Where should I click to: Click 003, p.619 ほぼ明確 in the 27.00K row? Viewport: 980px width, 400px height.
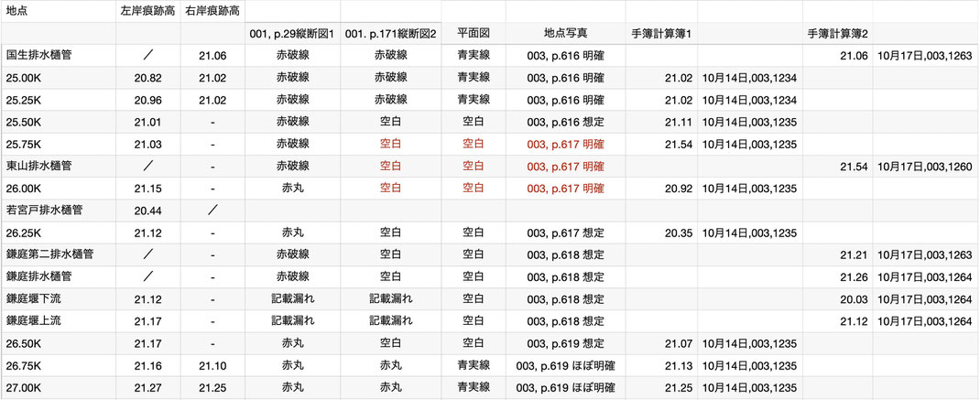566,388
